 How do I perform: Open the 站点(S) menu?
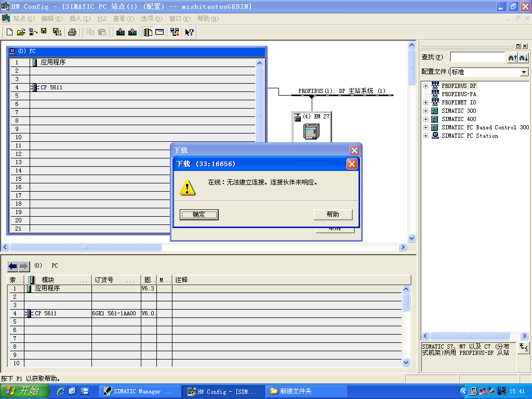pyautogui.click(x=24, y=18)
